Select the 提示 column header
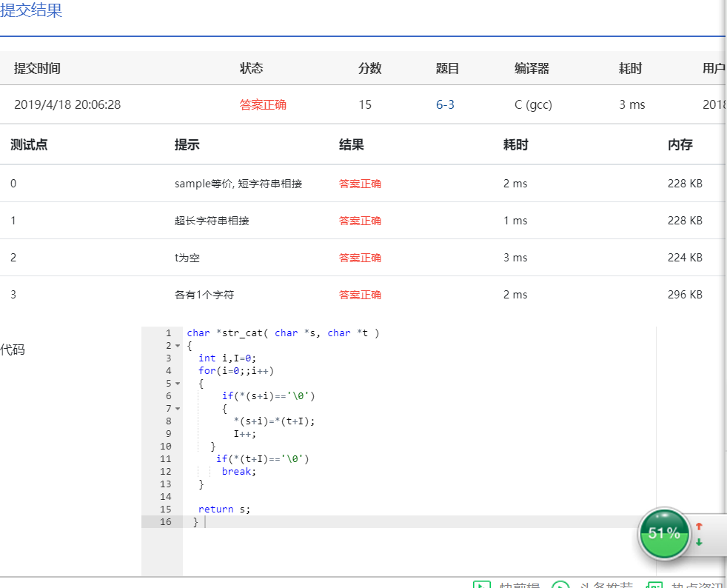Image resolution: width=727 pixels, height=588 pixels. [x=187, y=144]
